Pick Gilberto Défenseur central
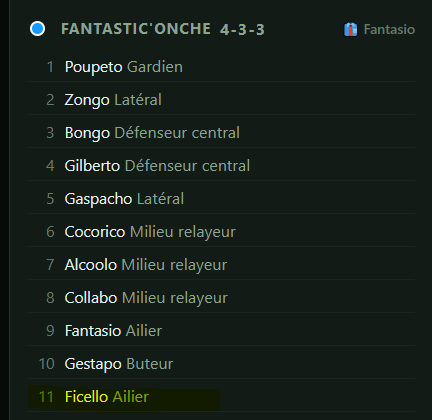 (x=221, y=166)
